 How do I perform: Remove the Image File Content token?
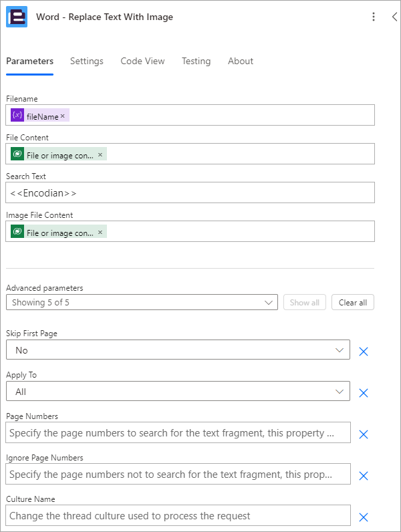click(100, 232)
